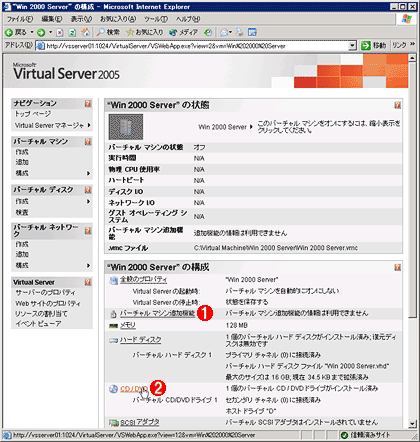Open CD / DVD settings link
This screenshot has height=442, width=420.
134,389
